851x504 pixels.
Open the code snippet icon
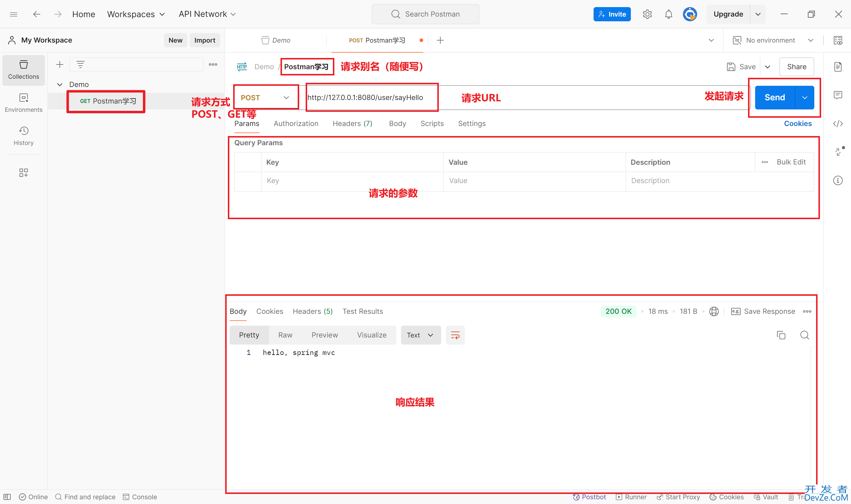pos(838,124)
